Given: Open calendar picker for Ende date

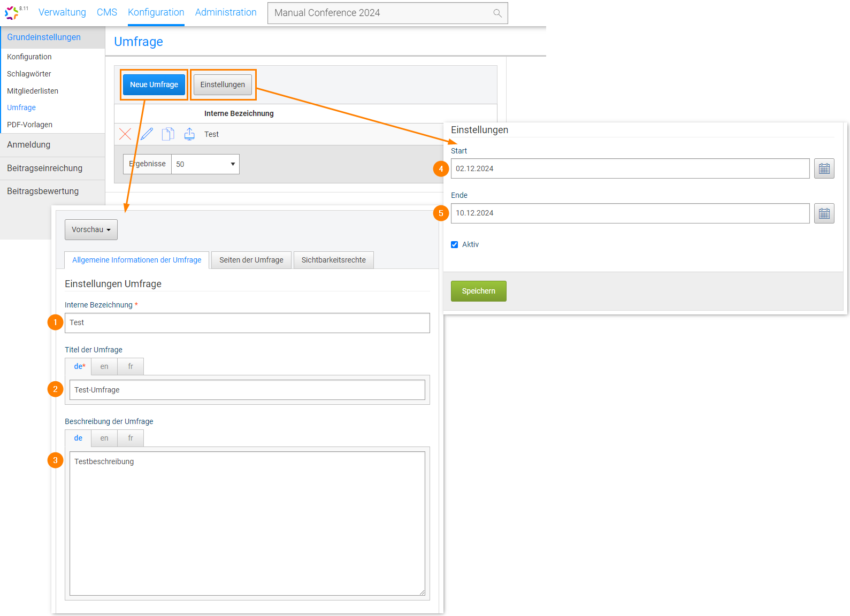Looking at the screenshot, I should [x=824, y=213].
